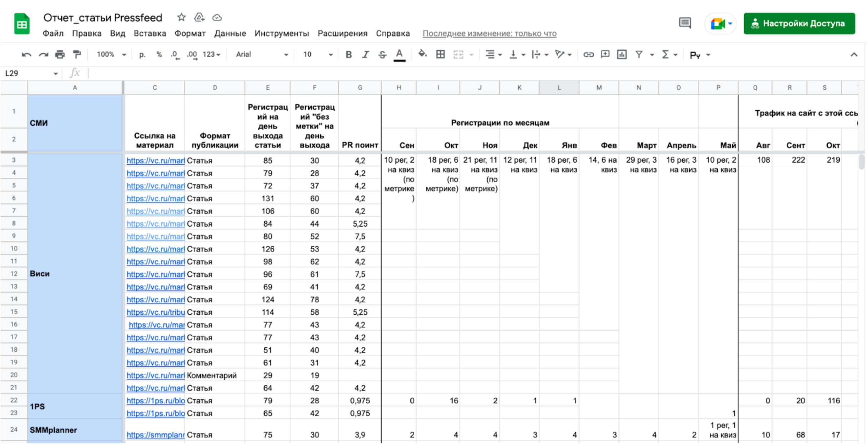Click the Create filter funnel icon
Screen dimensions: 868x444
pyautogui.click(x=639, y=55)
